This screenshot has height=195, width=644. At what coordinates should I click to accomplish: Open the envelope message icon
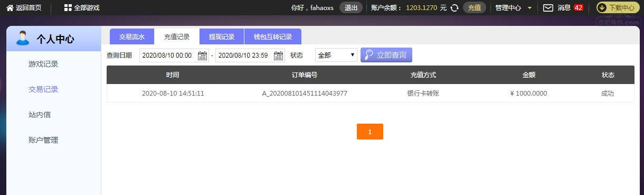[548, 8]
